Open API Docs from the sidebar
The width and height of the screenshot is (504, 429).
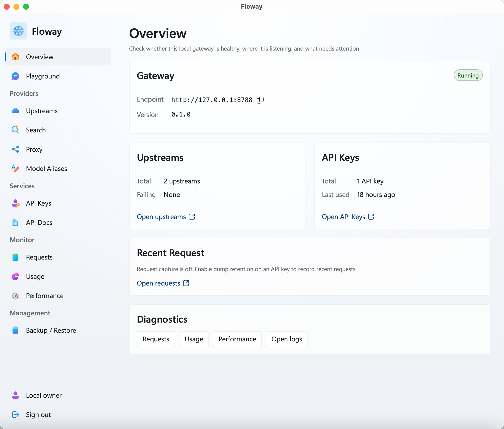click(x=58, y=222)
